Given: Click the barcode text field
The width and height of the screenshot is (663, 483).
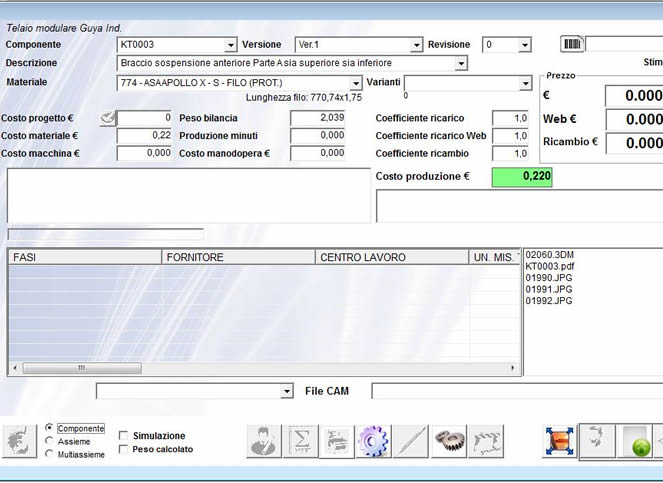Looking at the screenshot, I should (625, 44).
